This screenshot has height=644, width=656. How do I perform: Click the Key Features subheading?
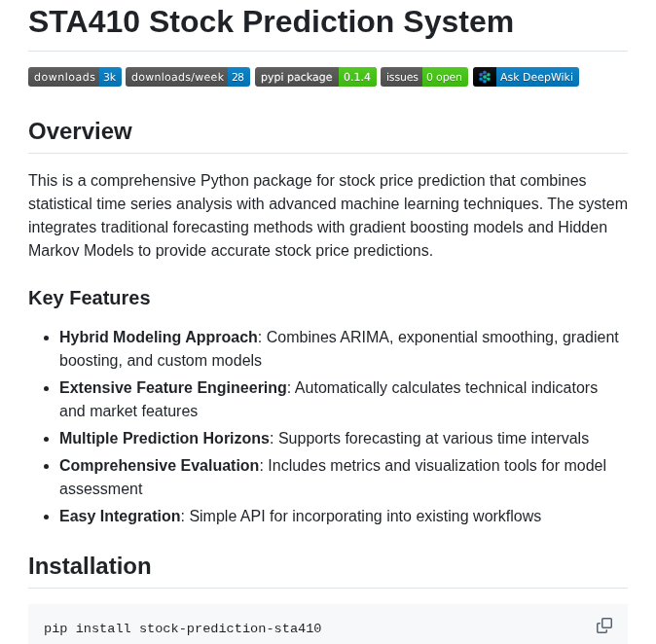(x=90, y=298)
